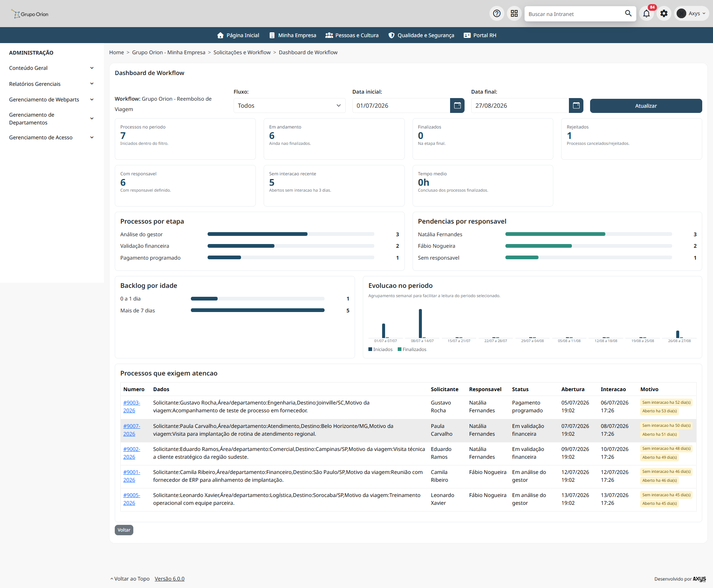Click the Status column header

[x=520, y=389]
